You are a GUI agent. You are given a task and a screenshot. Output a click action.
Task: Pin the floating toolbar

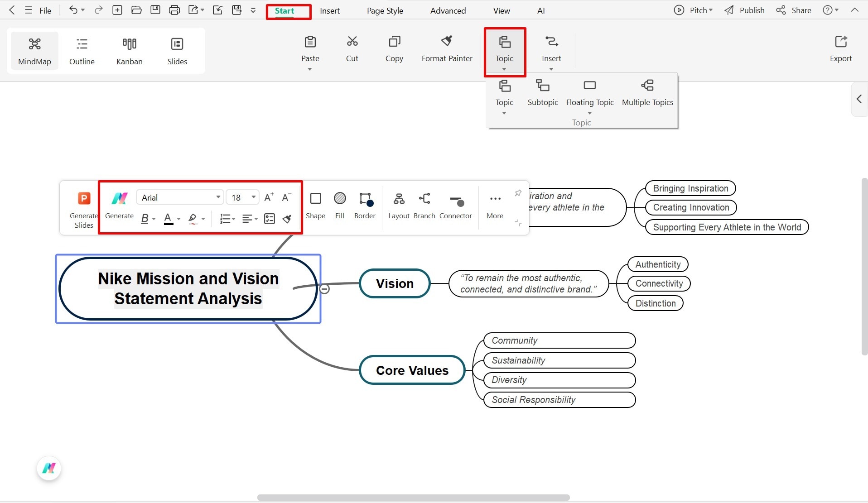click(518, 193)
